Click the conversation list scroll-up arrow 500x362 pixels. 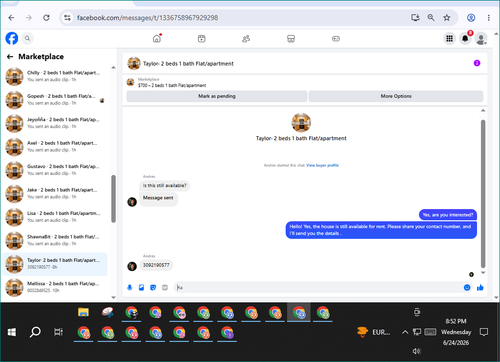pos(113,68)
